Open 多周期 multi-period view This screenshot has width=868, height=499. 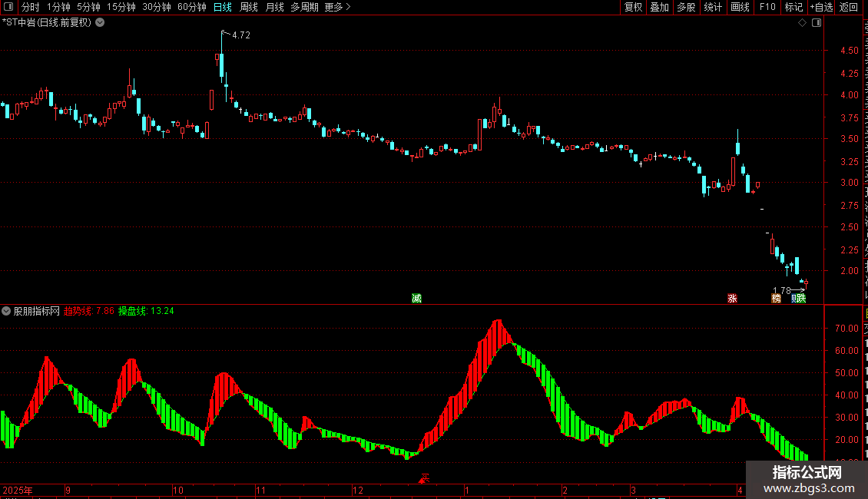304,7
